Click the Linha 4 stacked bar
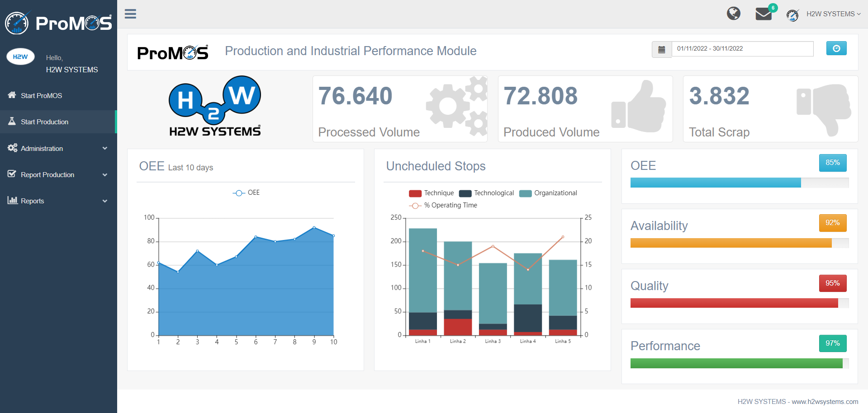Image resolution: width=868 pixels, height=413 pixels. pyautogui.click(x=528, y=294)
